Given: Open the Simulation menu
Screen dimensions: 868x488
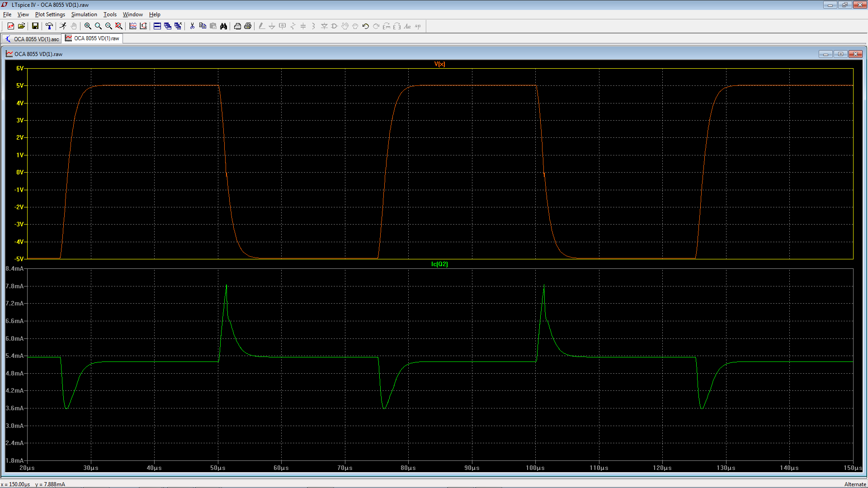Looking at the screenshot, I should point(84,14).
